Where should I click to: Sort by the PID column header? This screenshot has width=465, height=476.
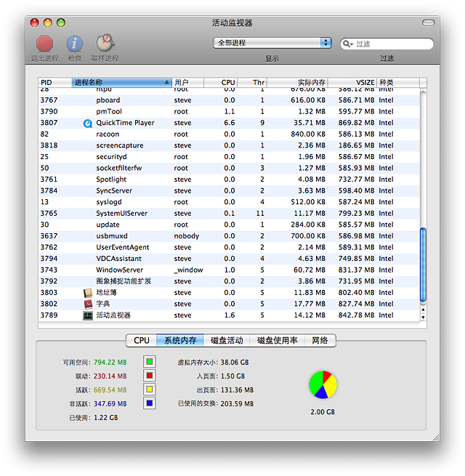point(54,82)
